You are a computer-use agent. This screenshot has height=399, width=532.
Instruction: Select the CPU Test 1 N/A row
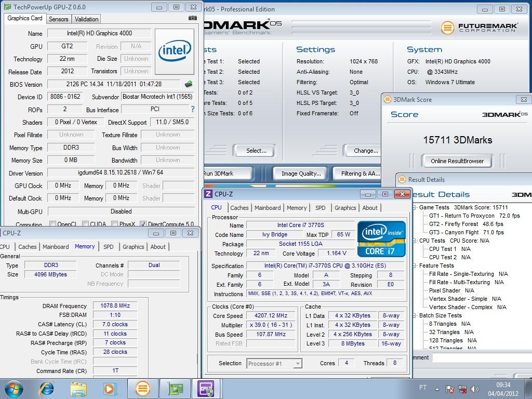pyautogui.click(x=450, y=249)
